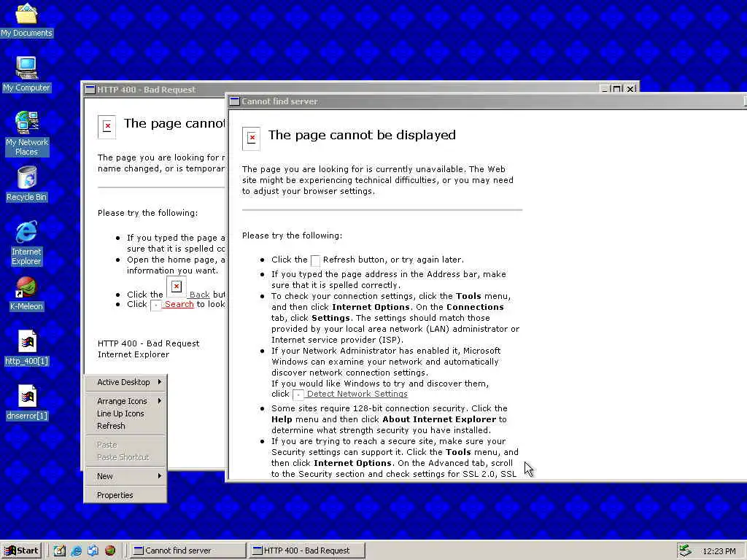Click the Show Desktop quick launch icon
The height and width of the screenshot is (560, 747).
click(x=60, y=551)
